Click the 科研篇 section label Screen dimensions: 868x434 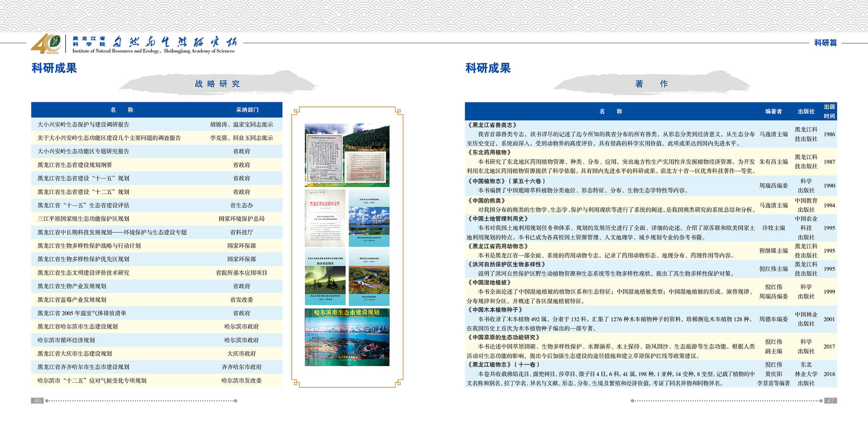coord(825,43)
